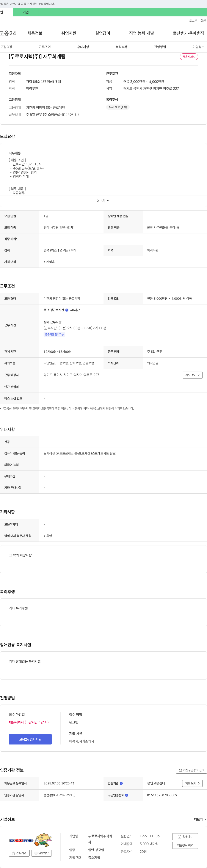Click job title [두로로지텍(주)] 재무회계팀

pos(37,57)
